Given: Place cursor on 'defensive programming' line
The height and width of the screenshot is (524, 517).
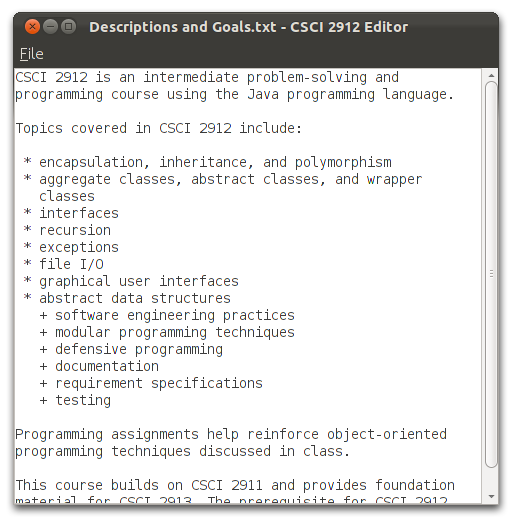Looking at the screenshot, I should tap(139, 349).
